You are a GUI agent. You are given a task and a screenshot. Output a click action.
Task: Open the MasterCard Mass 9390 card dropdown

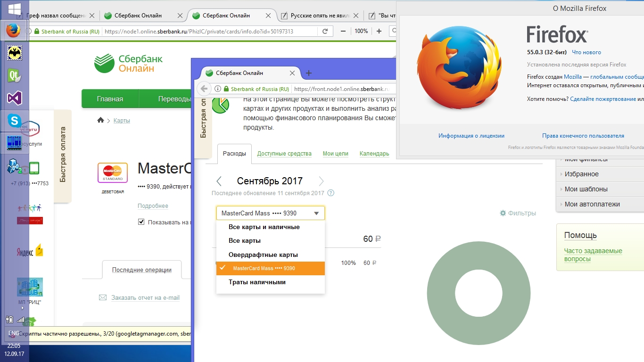pyautogui.click(x=271, y=213)
